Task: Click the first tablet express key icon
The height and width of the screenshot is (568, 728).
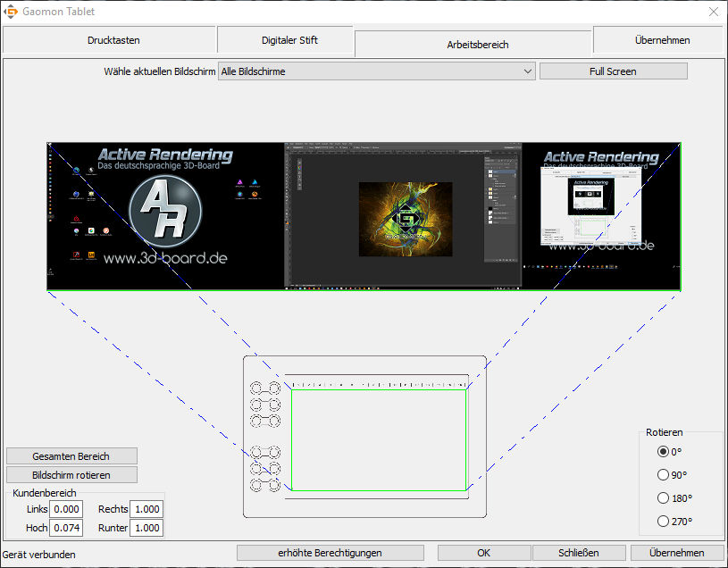Action: pos(265,388)
